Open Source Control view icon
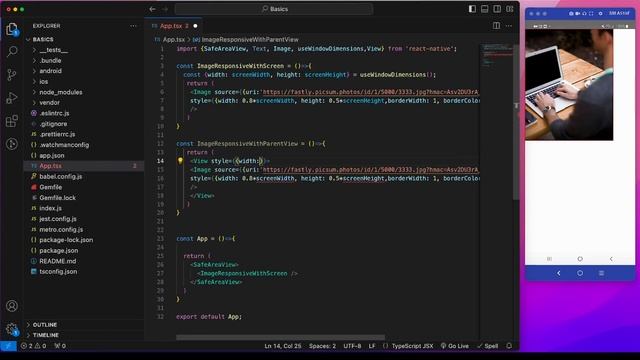This screenshot has height=360, width=640. click(x=12, y=75)
